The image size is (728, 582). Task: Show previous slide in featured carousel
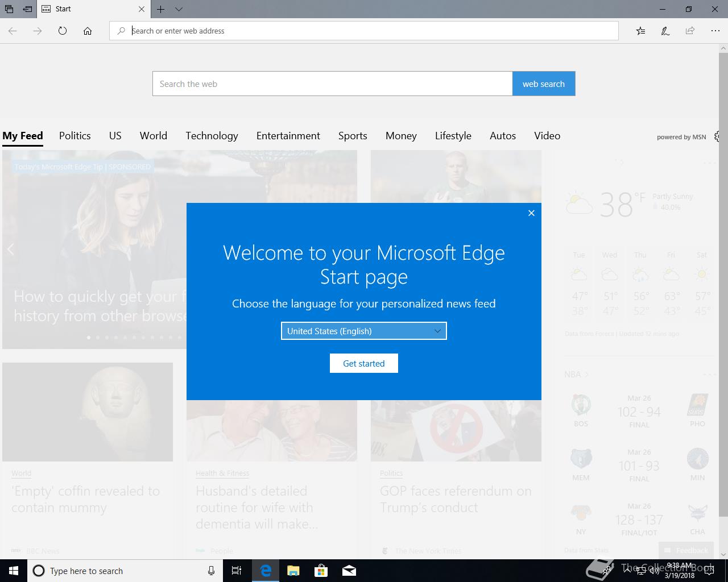click(10, 249)
